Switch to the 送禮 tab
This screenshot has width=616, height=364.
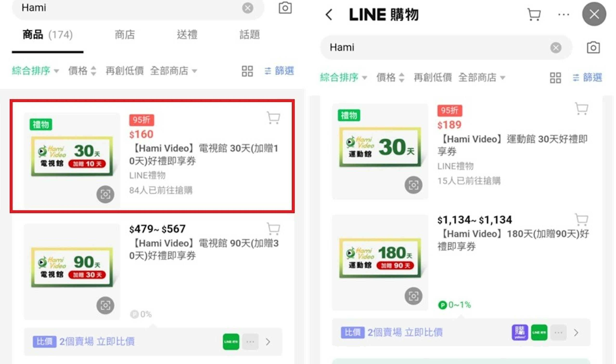(x=187, y=35)
